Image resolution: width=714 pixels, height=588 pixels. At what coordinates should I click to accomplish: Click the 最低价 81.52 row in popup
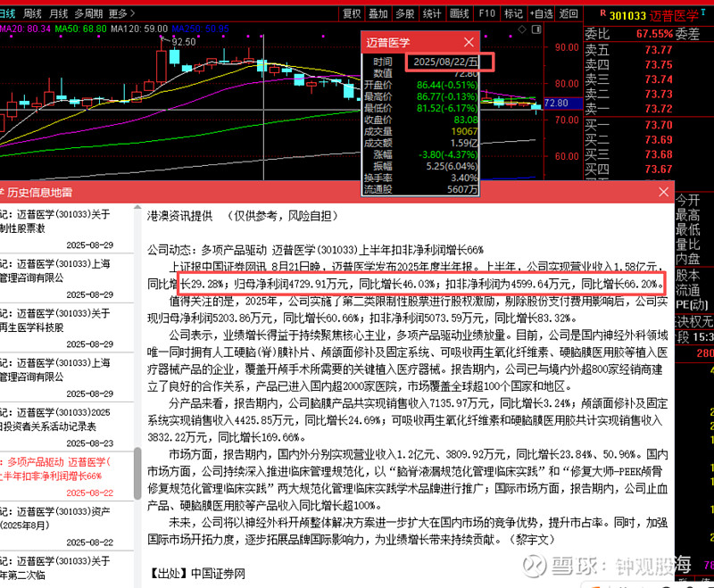pos(420,108)
